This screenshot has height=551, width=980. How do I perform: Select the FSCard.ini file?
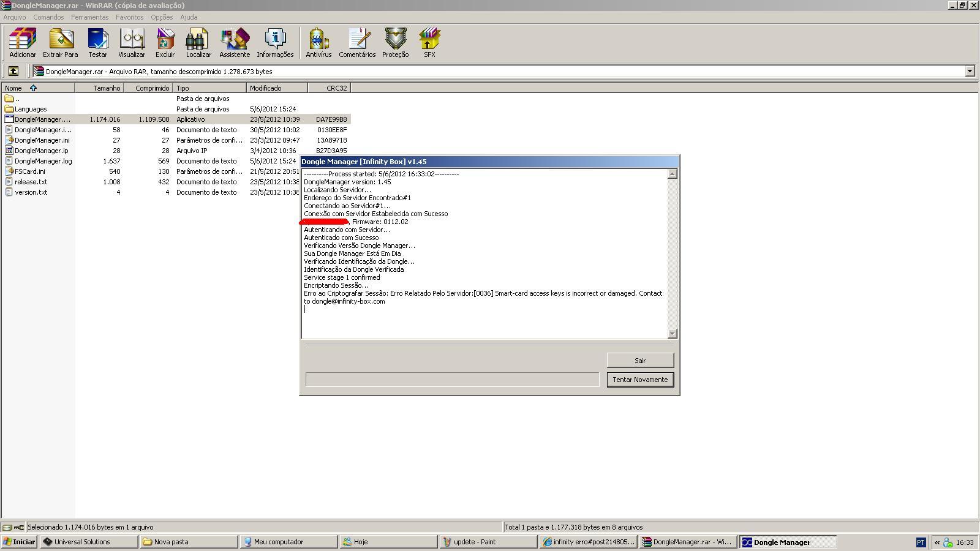[x=25, y=171]
